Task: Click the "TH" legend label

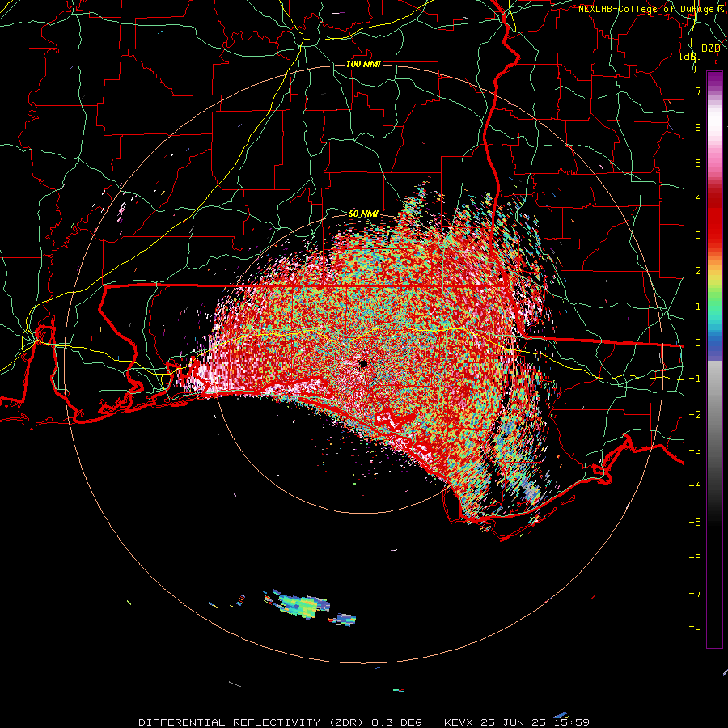Action: click(695, 629)
